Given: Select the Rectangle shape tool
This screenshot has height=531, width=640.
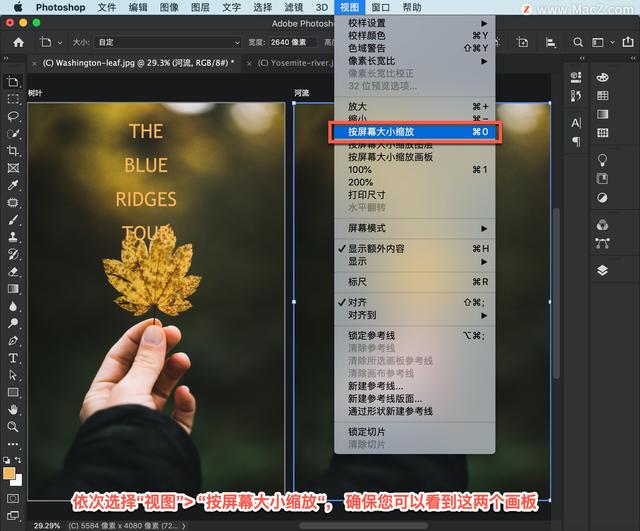Looking at the screenshot, I should click(x=13, y=392).
